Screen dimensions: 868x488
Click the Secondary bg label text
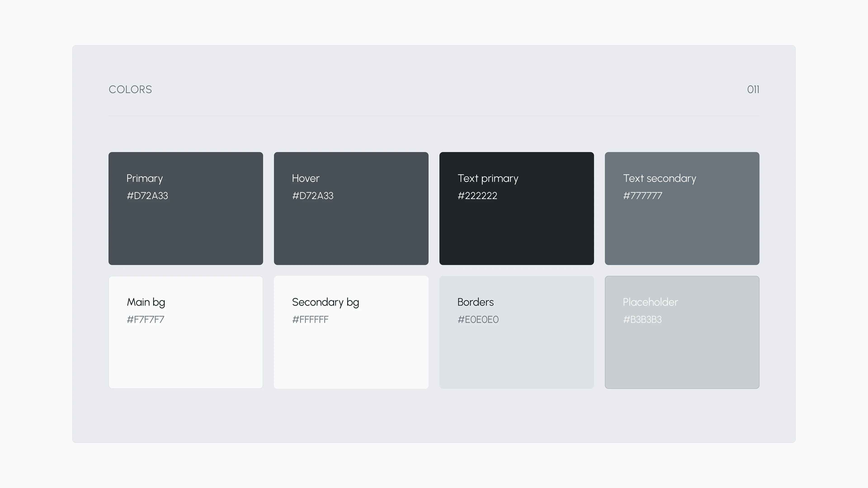click(325, 303)
